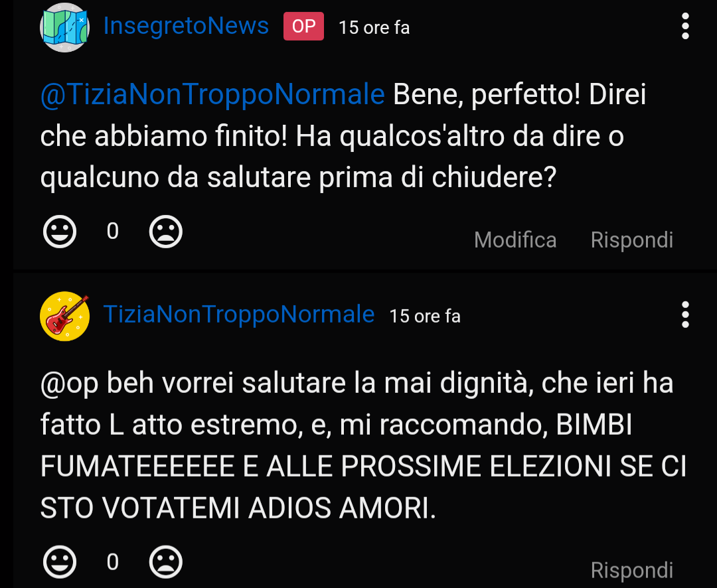Follow the @TiziaNonTroppoNormale mention link
The height and width of the screenshot is (588, 717).
point(212,95)
